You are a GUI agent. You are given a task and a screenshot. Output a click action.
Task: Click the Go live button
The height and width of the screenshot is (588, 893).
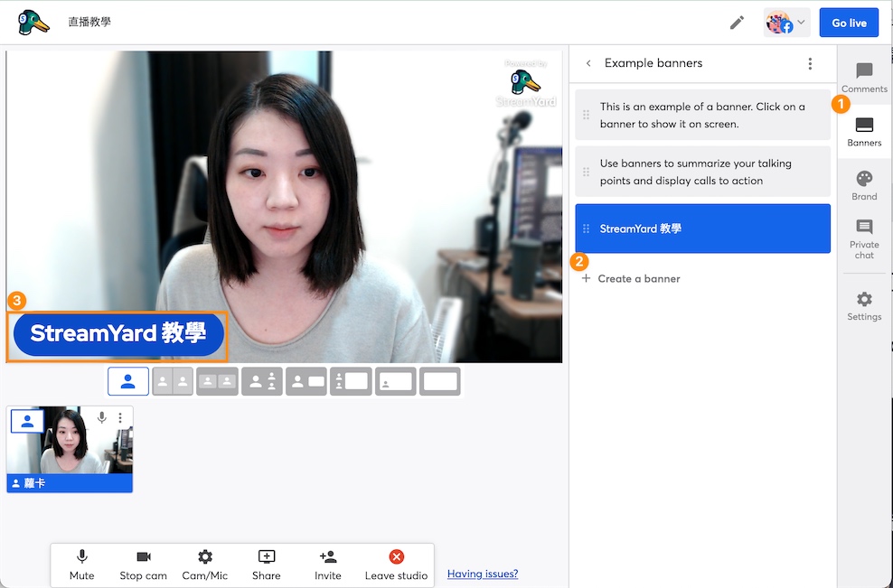[x=849, y=23]
